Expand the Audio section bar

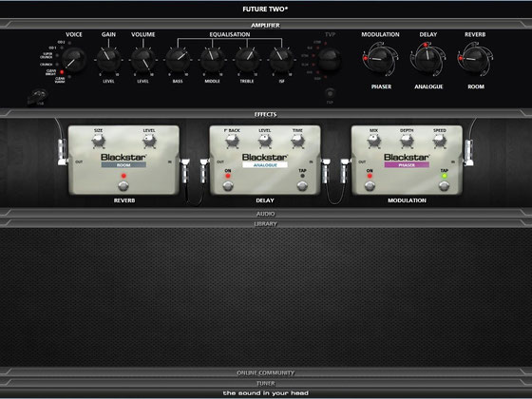tap(266, 214)
